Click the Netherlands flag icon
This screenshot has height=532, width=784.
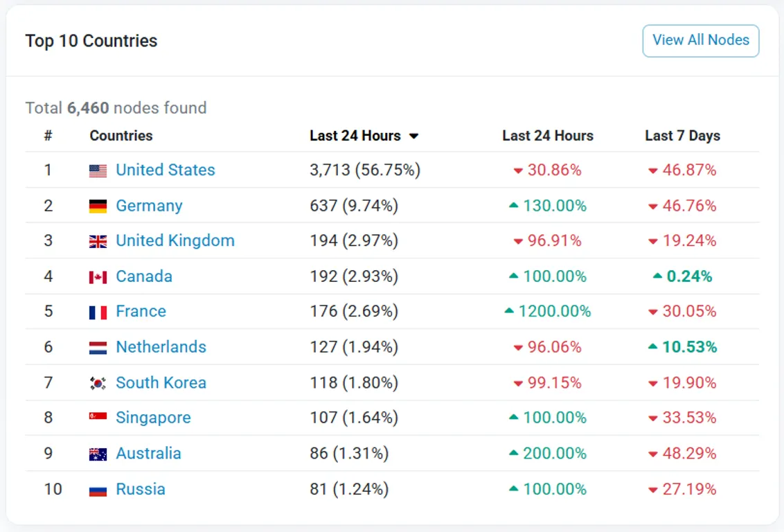98,348
